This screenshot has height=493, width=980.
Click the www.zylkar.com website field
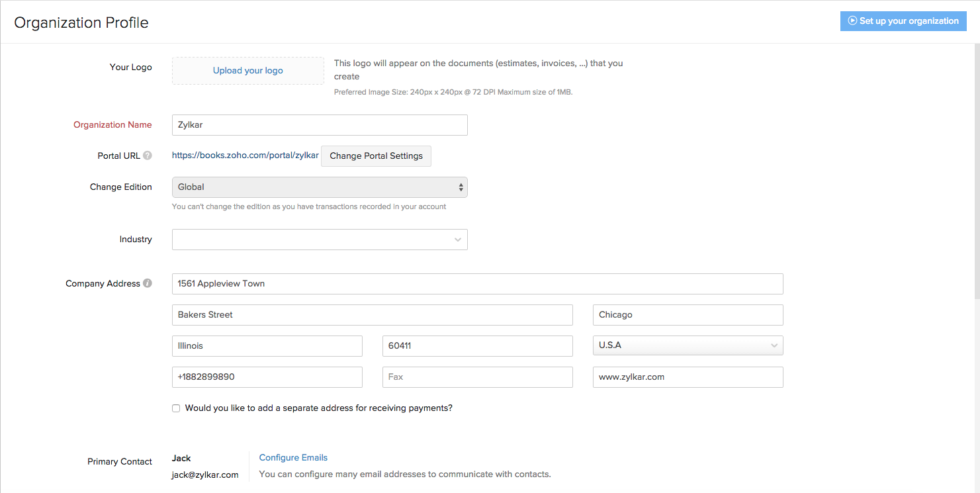click(x=688, y=377)
